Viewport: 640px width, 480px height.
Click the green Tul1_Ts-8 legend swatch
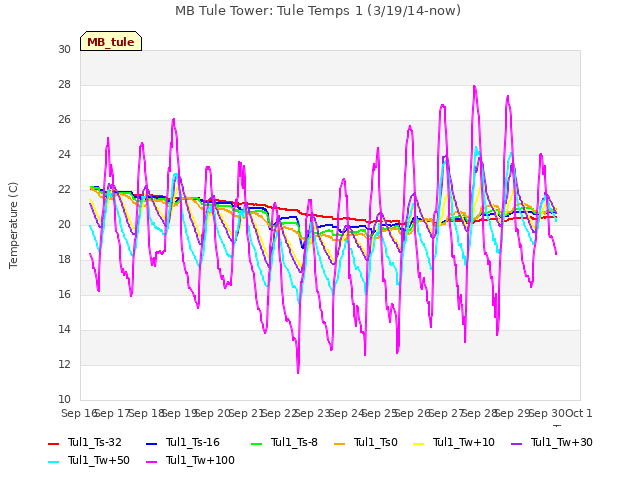coord(256,443)
